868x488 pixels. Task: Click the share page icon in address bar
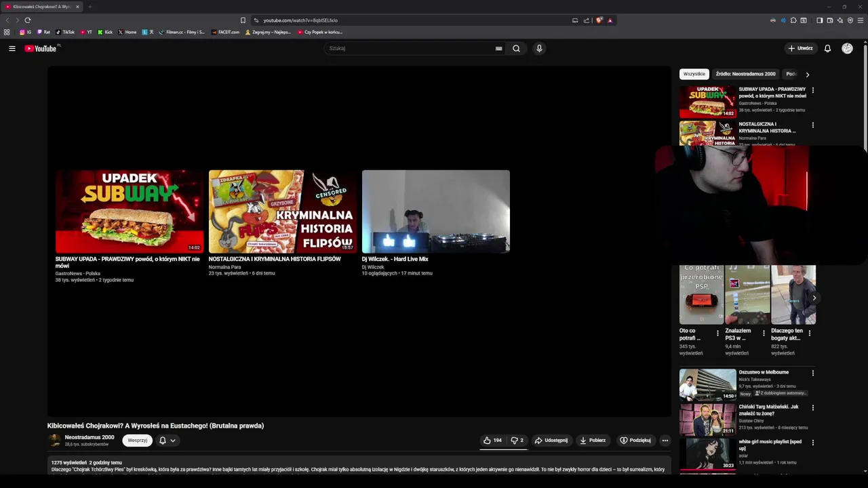pos(587,20)
